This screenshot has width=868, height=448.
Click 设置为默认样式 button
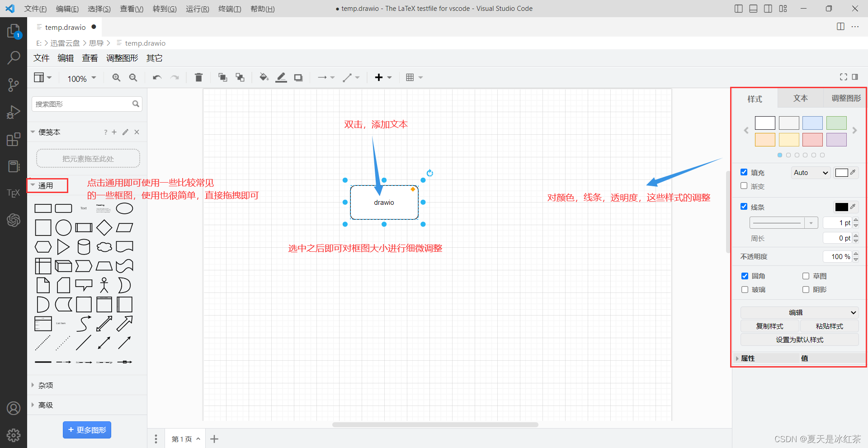pos(799,340)
